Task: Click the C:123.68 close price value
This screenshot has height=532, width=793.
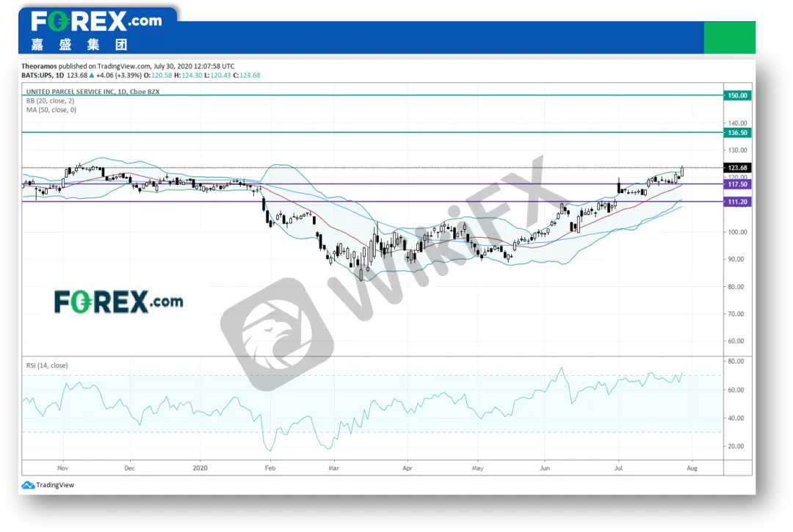Action: point(246,76)
